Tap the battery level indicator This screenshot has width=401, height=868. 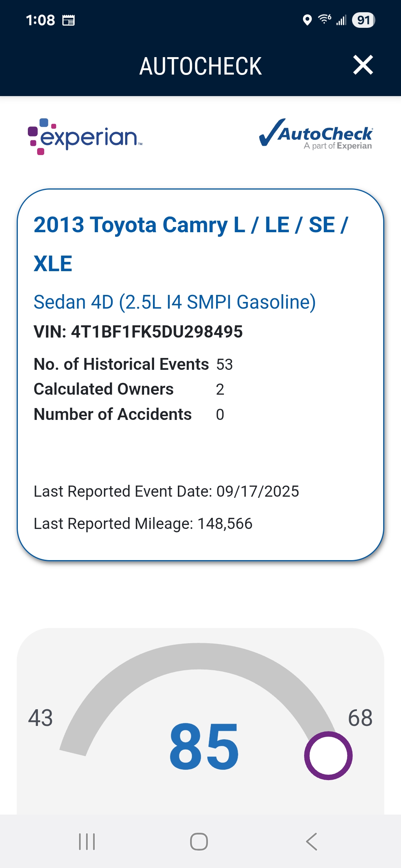click(x=363, y=20)
